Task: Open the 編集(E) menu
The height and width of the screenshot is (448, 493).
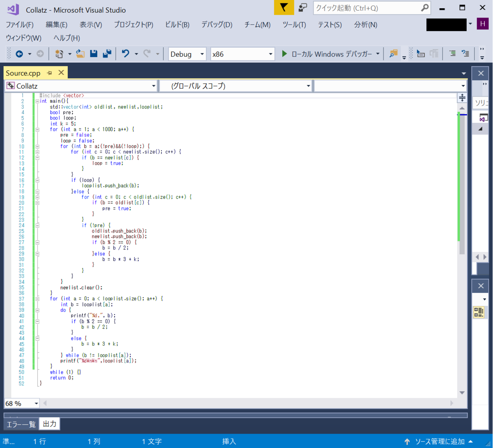Action: click(57, 25)
